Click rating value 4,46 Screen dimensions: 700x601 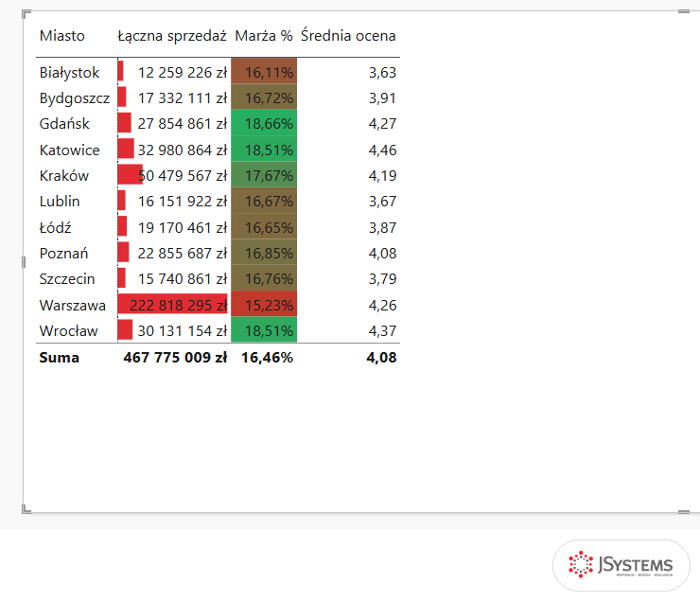click(x=382, y=150)
